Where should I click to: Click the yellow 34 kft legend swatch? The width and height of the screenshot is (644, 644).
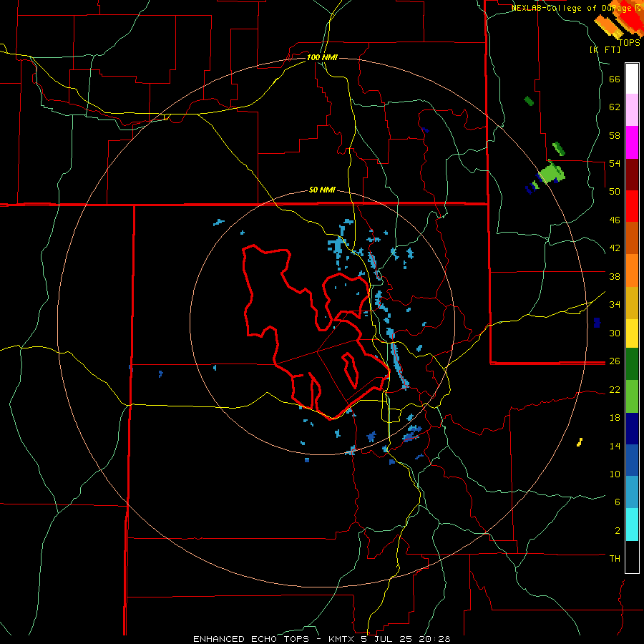(x=632, y=333)
